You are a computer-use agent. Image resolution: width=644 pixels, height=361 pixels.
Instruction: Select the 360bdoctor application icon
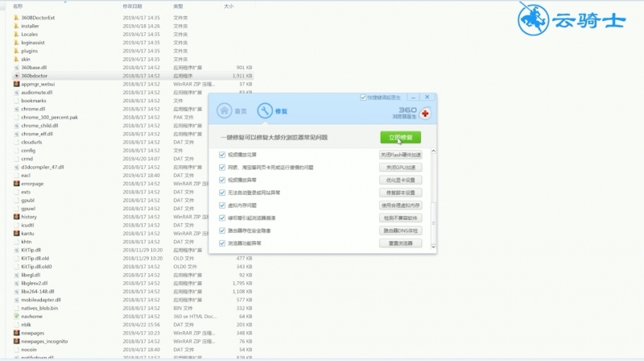coord(16,76)
